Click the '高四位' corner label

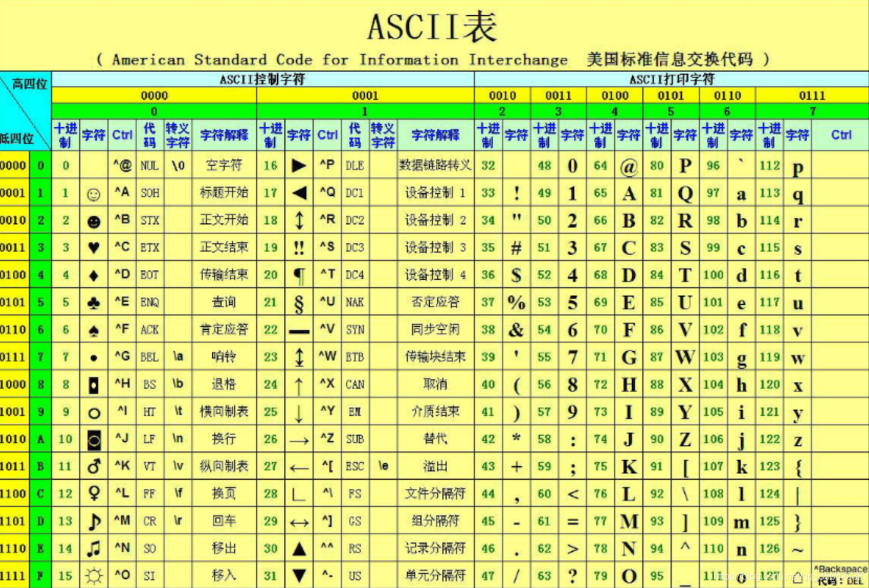coord(29,84)
